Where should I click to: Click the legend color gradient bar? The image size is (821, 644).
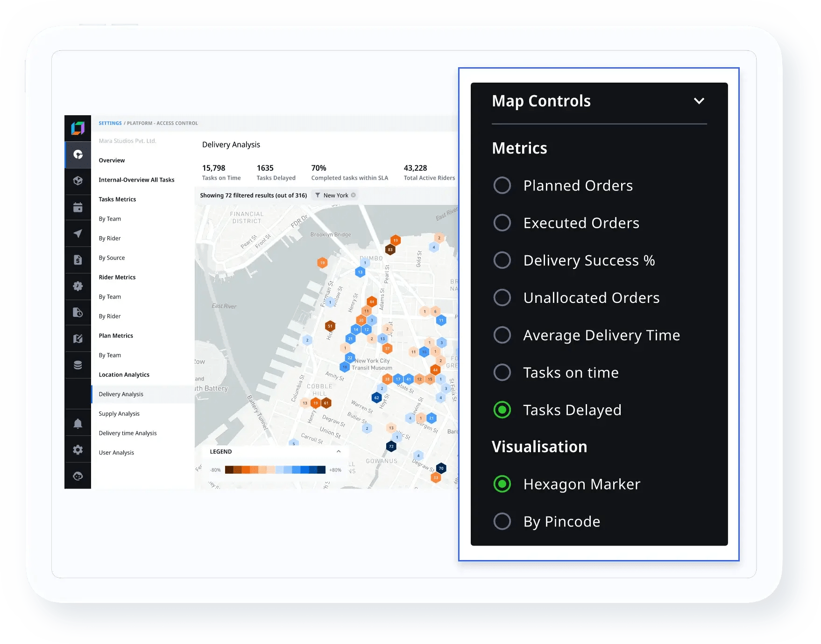(276, 470)
